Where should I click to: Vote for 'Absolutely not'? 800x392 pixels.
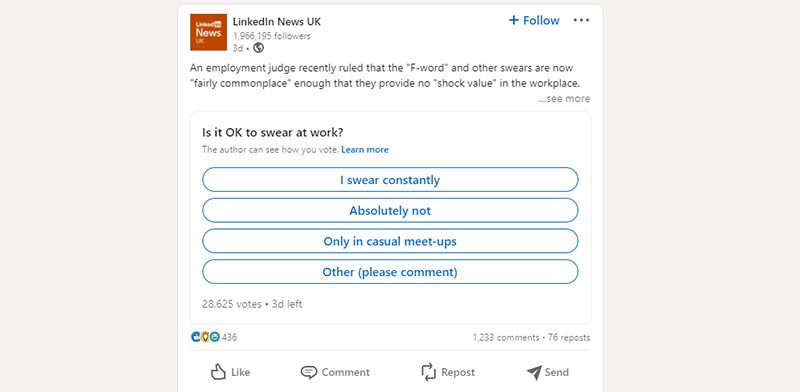click(390, 210)
